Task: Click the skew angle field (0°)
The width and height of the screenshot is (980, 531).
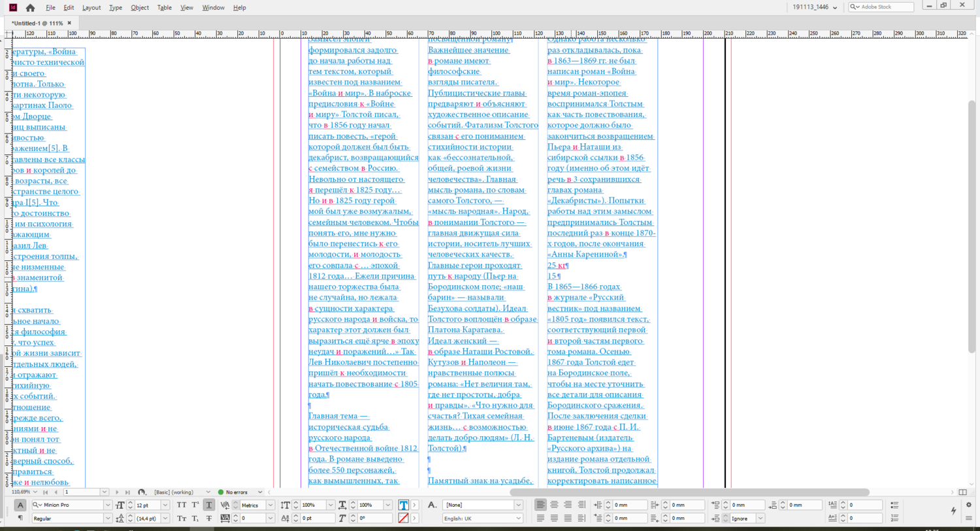Action: 375,518
